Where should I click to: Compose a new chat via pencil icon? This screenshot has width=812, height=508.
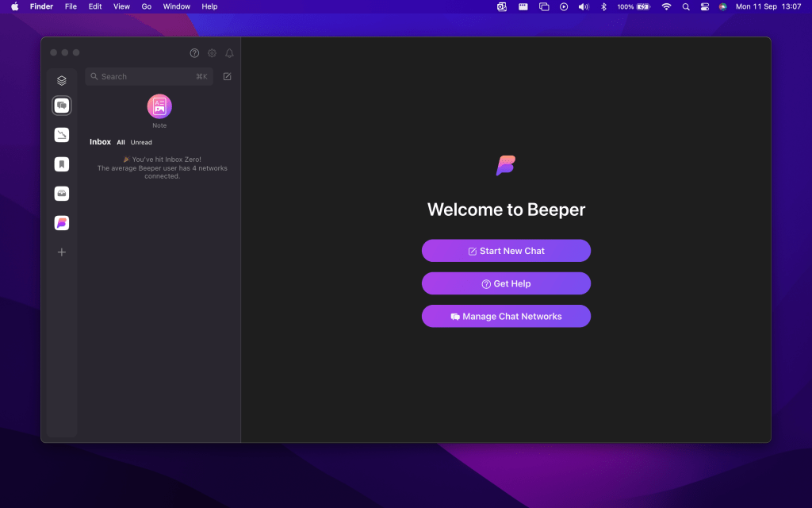227,76
